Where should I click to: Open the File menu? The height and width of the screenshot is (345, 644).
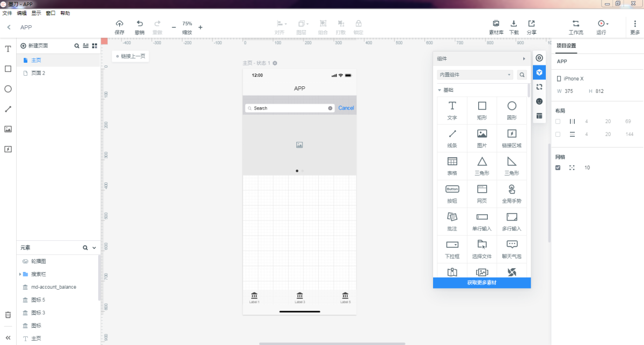coord(7,13)
